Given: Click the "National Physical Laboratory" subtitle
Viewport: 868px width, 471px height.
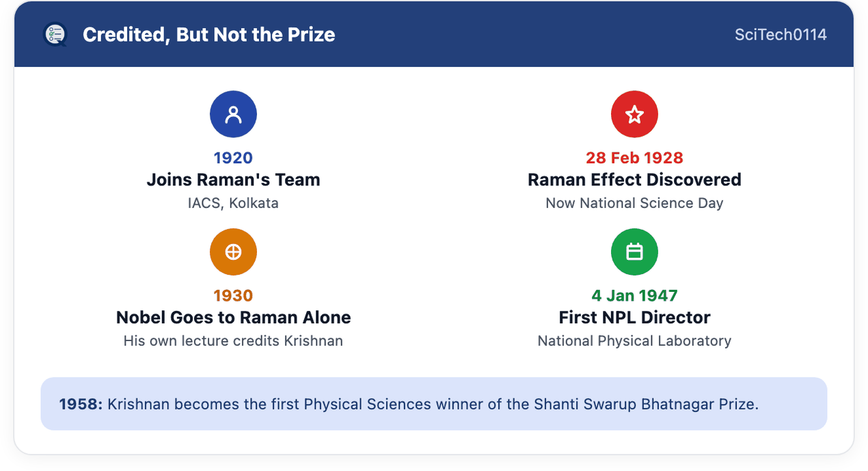Looking at the screenshot, I should (x=634, y=341).
